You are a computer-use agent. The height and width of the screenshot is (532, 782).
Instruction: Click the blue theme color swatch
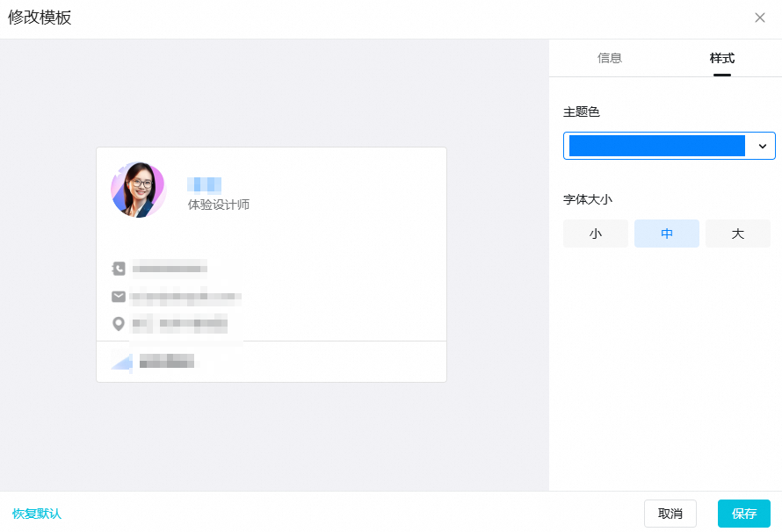[656, 146]
